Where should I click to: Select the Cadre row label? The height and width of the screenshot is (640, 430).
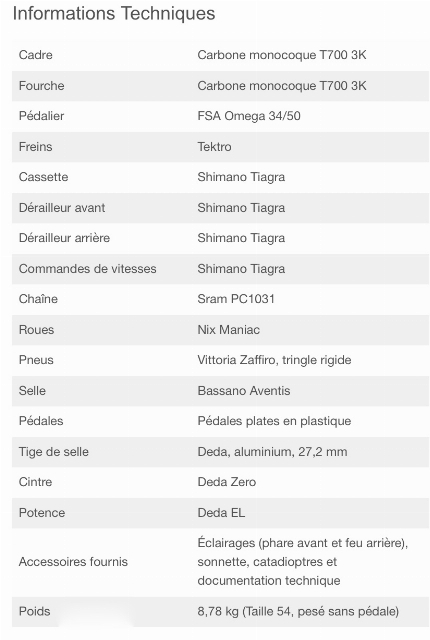point(35,55)
